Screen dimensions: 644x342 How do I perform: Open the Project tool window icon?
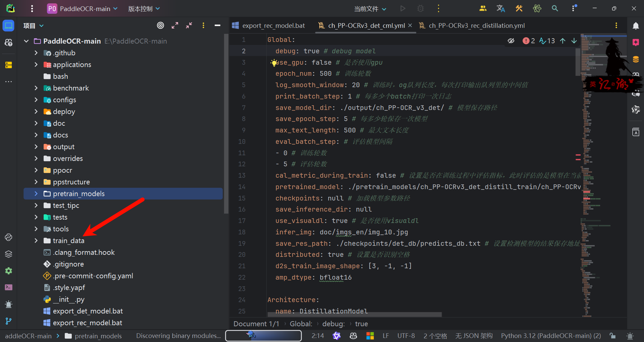(8, 26)
